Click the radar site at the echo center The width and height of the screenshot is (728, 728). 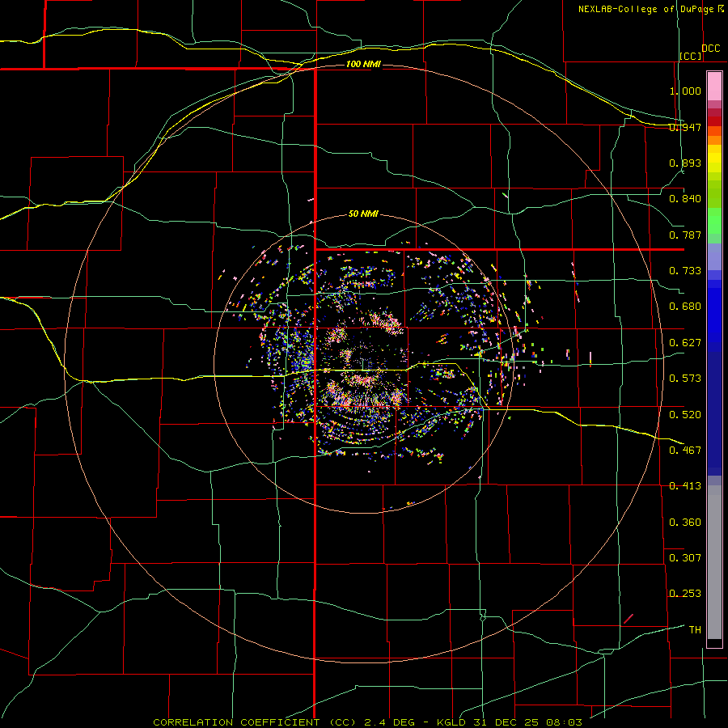coord(363,364)
